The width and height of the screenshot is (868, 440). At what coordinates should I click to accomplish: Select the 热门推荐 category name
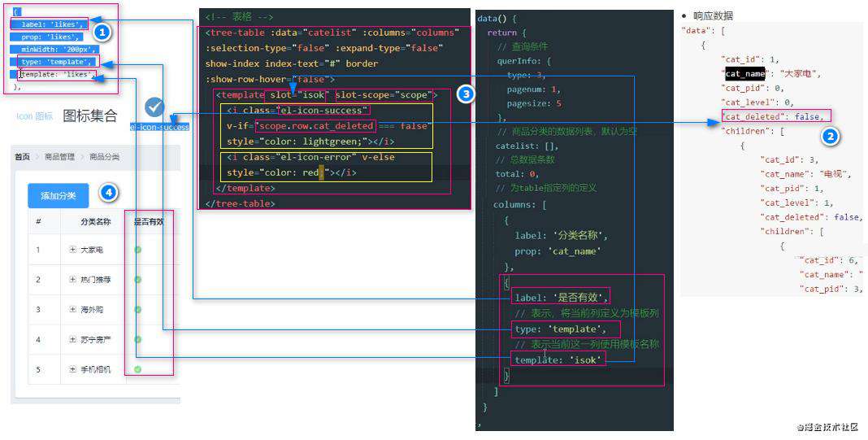tap(96, 280)
